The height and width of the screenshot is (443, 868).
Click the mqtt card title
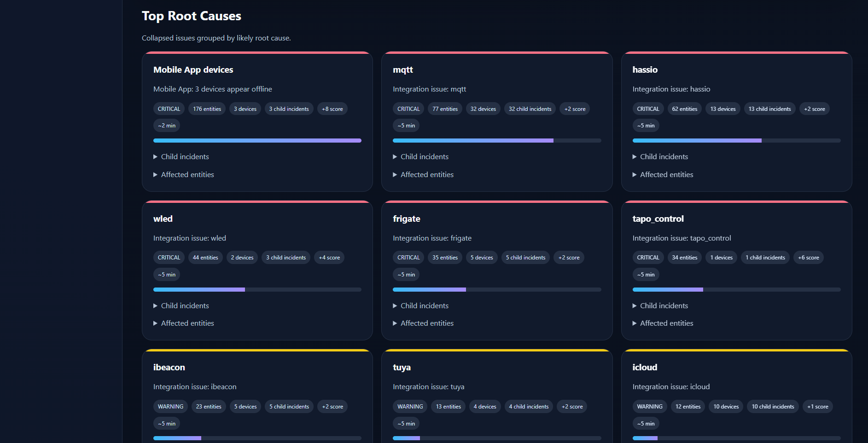pyautogui.click(x=403, y=70)
